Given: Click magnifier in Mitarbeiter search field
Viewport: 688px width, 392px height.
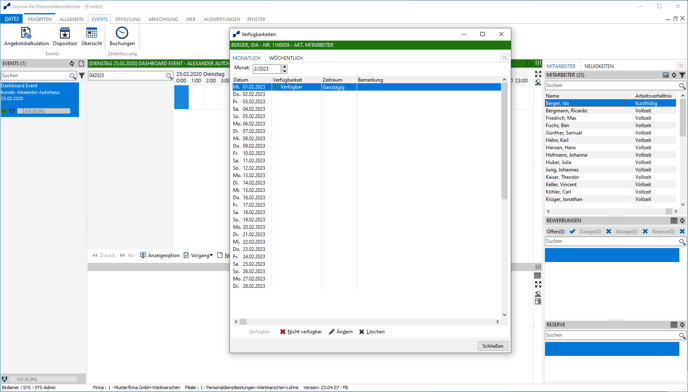Looking at the screenshot, I should coord(682,86).
